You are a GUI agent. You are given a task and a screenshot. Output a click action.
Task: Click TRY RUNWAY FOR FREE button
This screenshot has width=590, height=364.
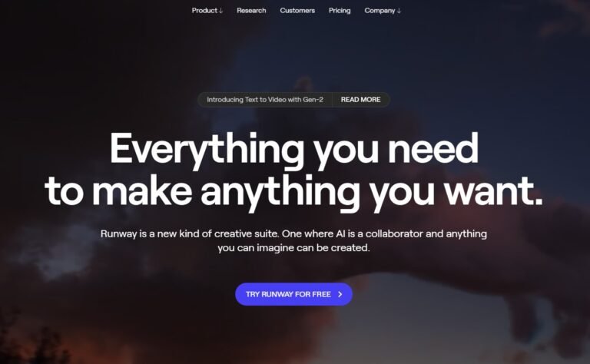294,294
